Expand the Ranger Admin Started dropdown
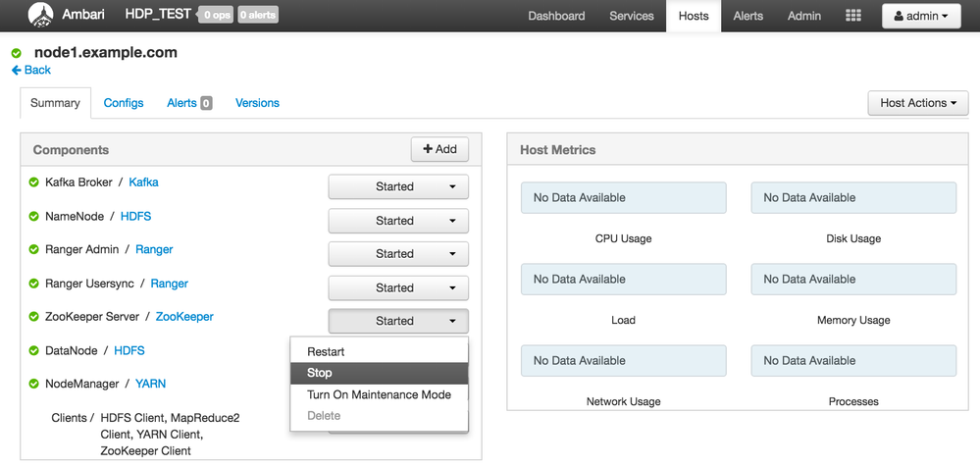980x466 pixels. [x=398, y=254]
